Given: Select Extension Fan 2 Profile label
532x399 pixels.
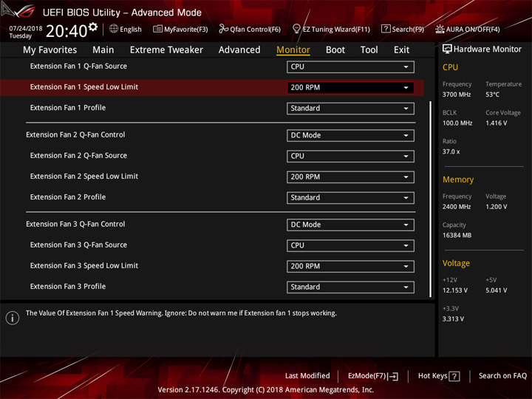Looking at the screenshot, I should pos(68,197).
